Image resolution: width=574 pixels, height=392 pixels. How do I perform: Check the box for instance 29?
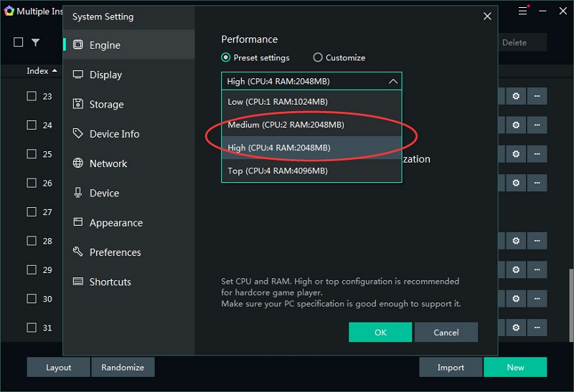32,270
